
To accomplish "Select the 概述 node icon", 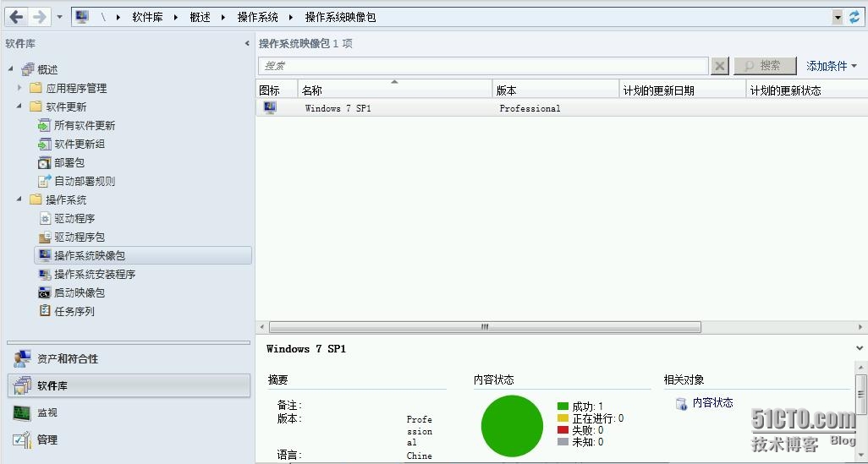I will pos(28,69).
